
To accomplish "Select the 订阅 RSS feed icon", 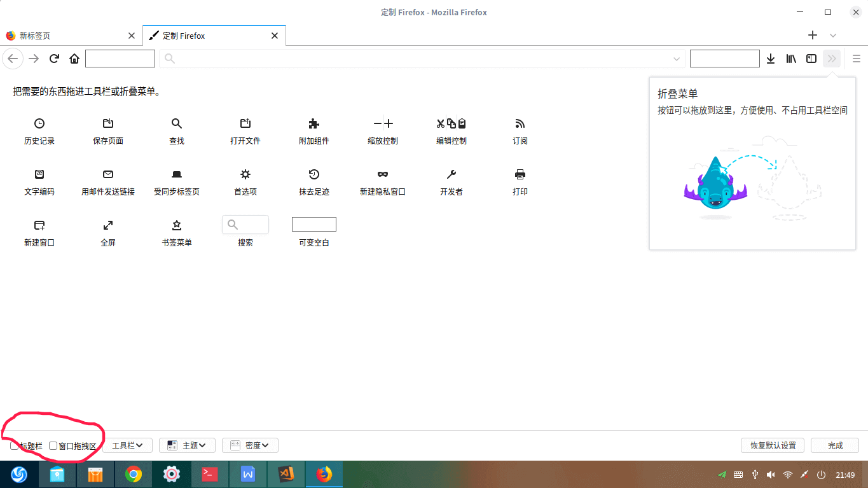I will click(x=520, y=123).
